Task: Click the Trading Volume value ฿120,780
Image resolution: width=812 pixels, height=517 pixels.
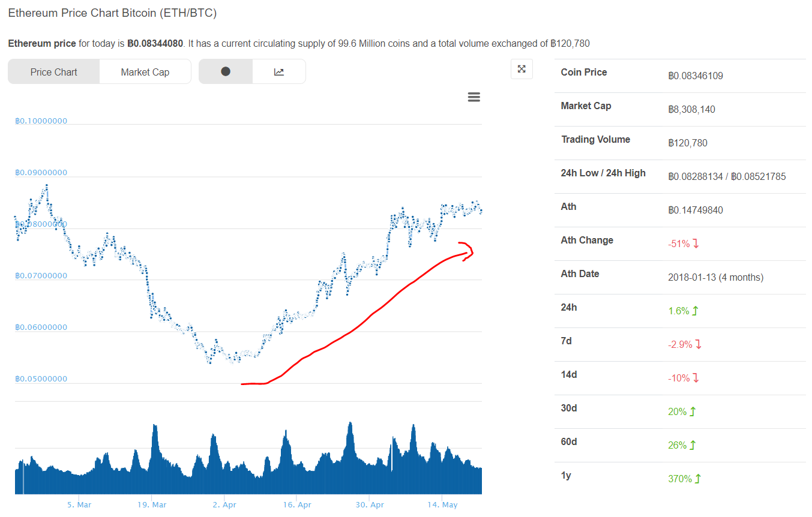Action: click(x=687, y=143)
